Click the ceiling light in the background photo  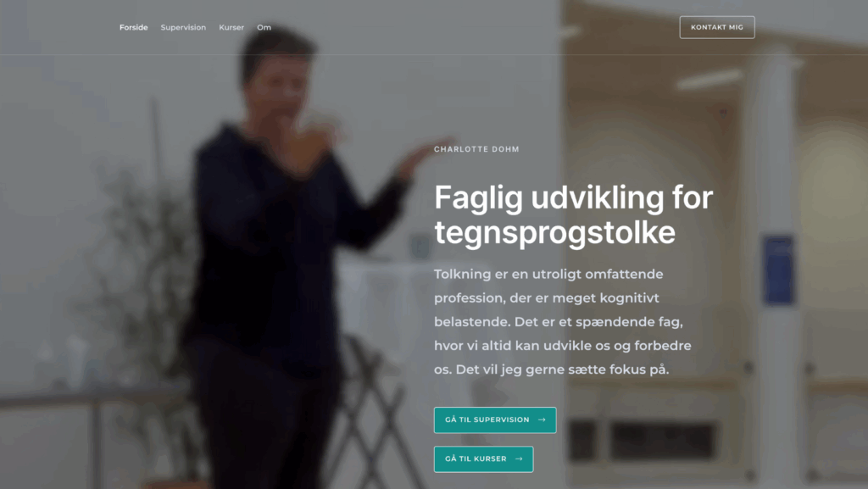click(709, 79)
